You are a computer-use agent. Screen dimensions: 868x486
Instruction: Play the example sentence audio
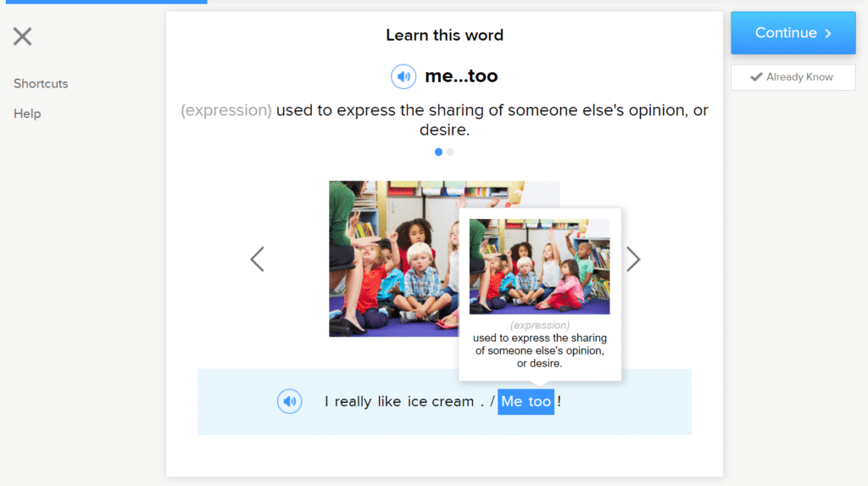click(290, 401)
